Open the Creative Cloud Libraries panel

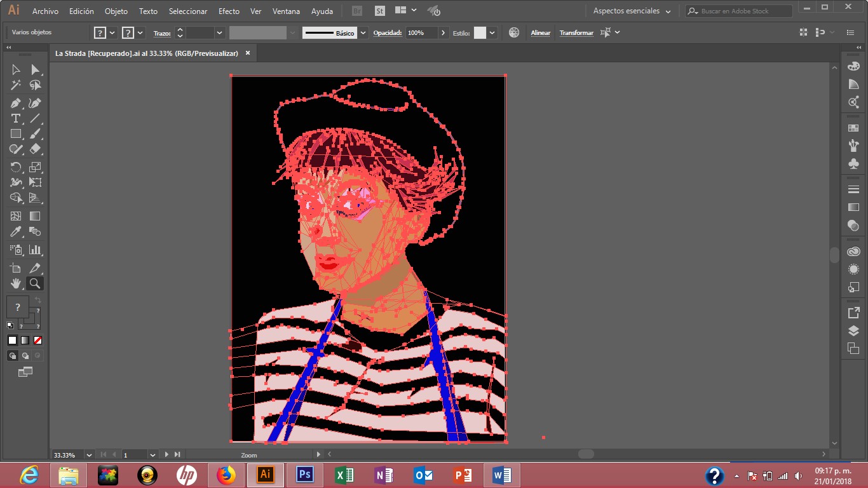(x=853, y=252)
